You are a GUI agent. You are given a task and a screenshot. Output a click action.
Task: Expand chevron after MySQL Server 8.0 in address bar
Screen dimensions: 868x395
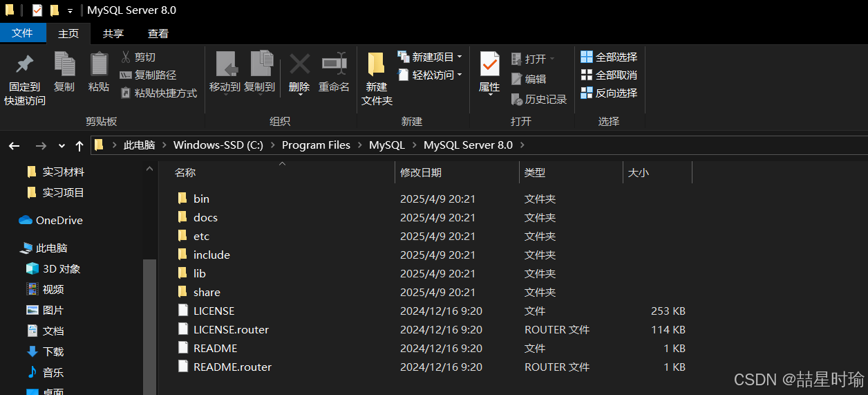522,145
